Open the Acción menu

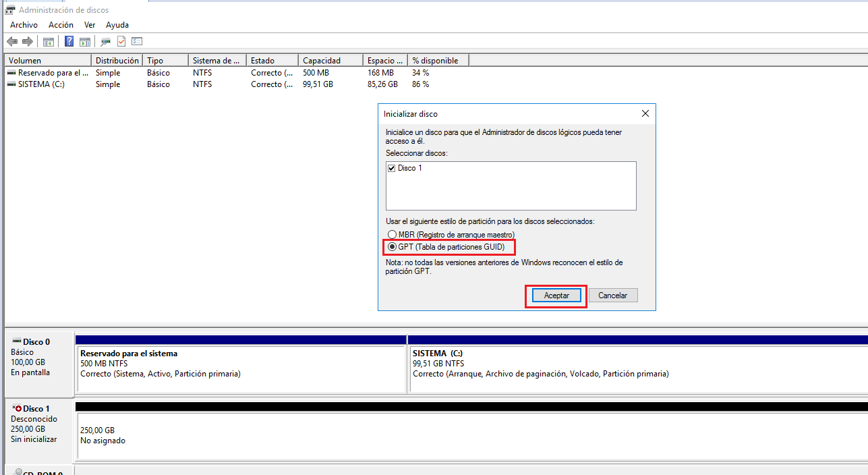[61, 24]
